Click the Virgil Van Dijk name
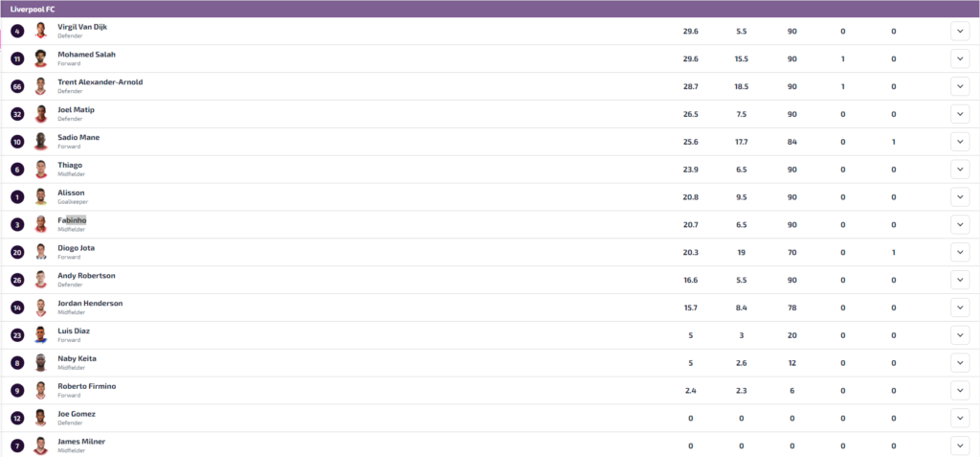The height and width of the screenshot is (457, 980). pos(82,27)
